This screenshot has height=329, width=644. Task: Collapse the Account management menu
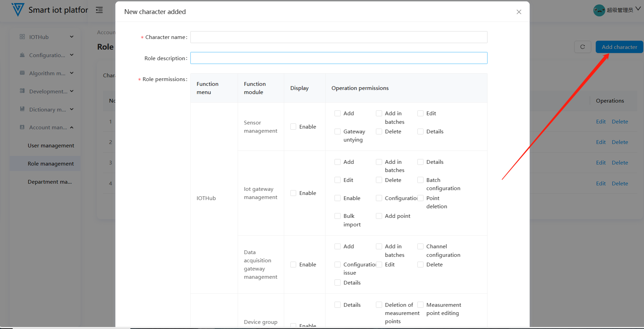(72, 127)
